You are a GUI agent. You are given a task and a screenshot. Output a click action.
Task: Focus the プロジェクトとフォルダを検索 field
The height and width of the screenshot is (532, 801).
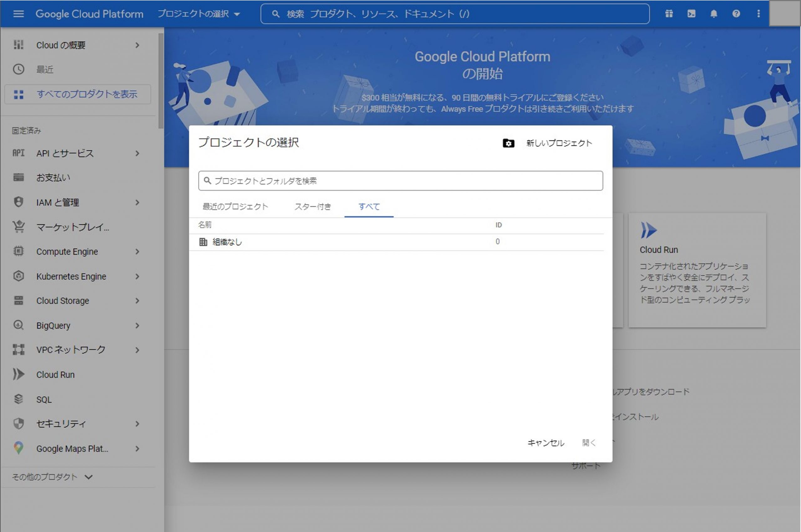pos(400,181)
